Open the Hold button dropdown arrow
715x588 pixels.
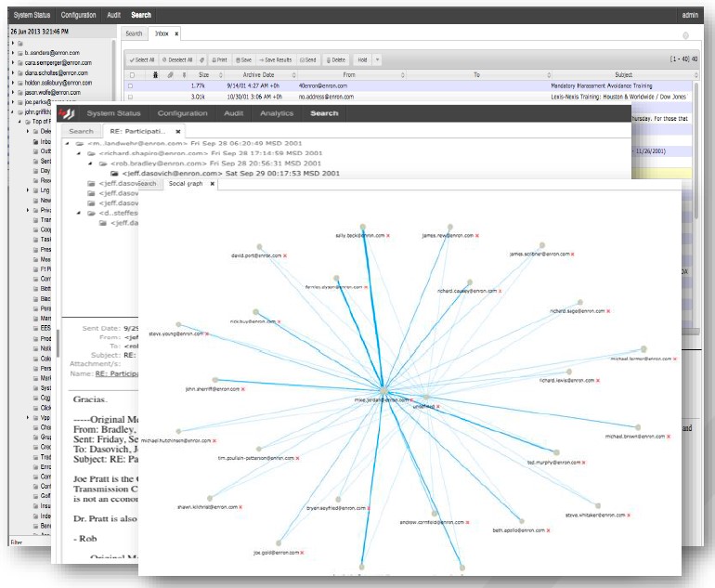(377, 59)
